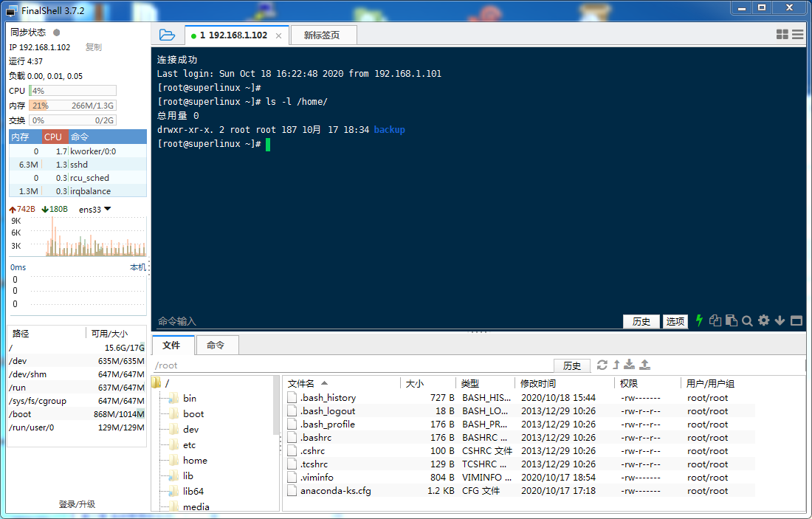Sort processes by CPU column
812x519 pixels.
55,137
